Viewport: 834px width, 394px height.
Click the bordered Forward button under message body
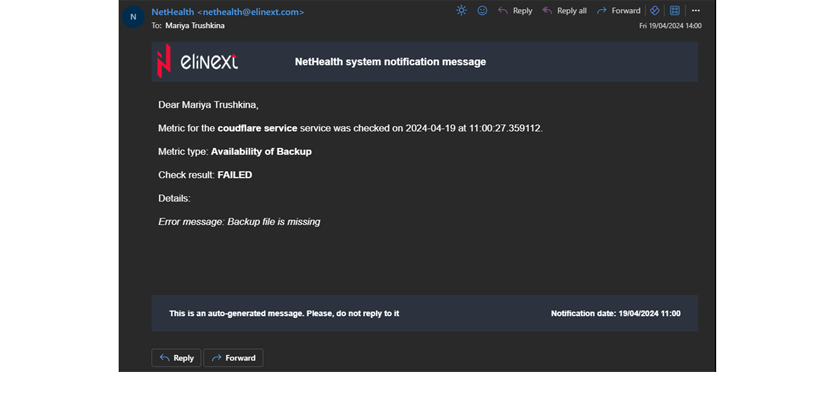point(233,358)
